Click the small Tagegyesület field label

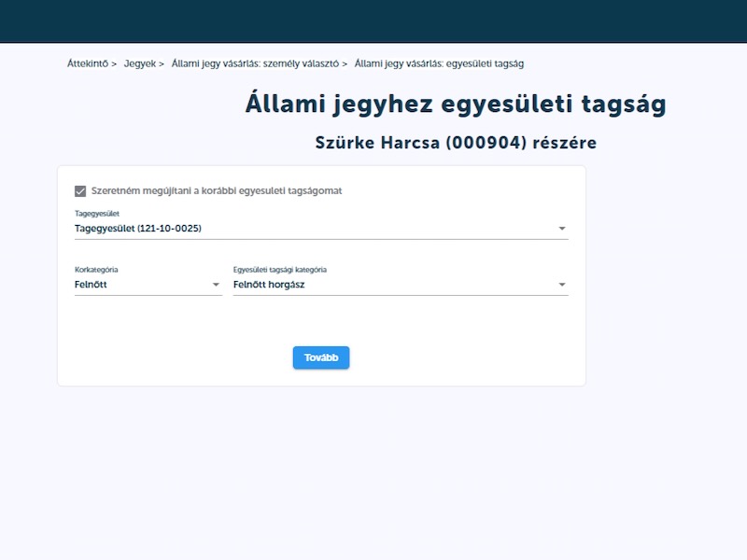[96, 214]
